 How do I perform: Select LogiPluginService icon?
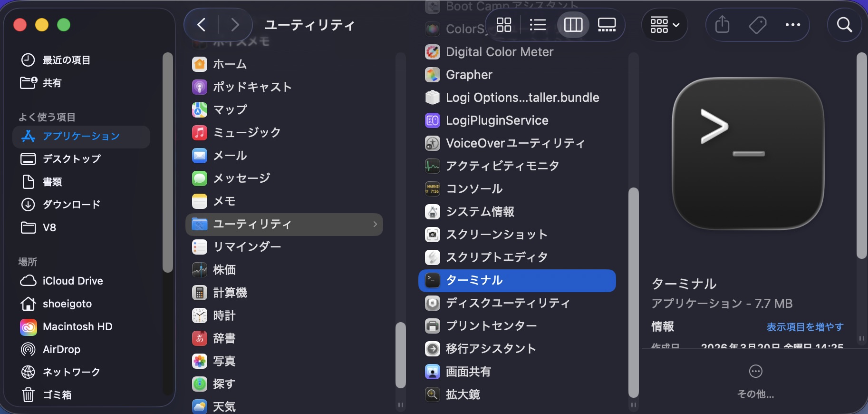point(432,120)
